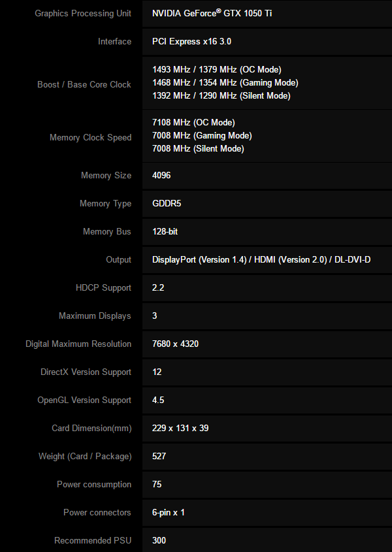Image resolution: width=392 pixels, height=552 pixels.
Task: Click '1468 MHz / 1354 MHz (Gaming Mode)' line
Action: pyautogui.click(x=225, y=83)
